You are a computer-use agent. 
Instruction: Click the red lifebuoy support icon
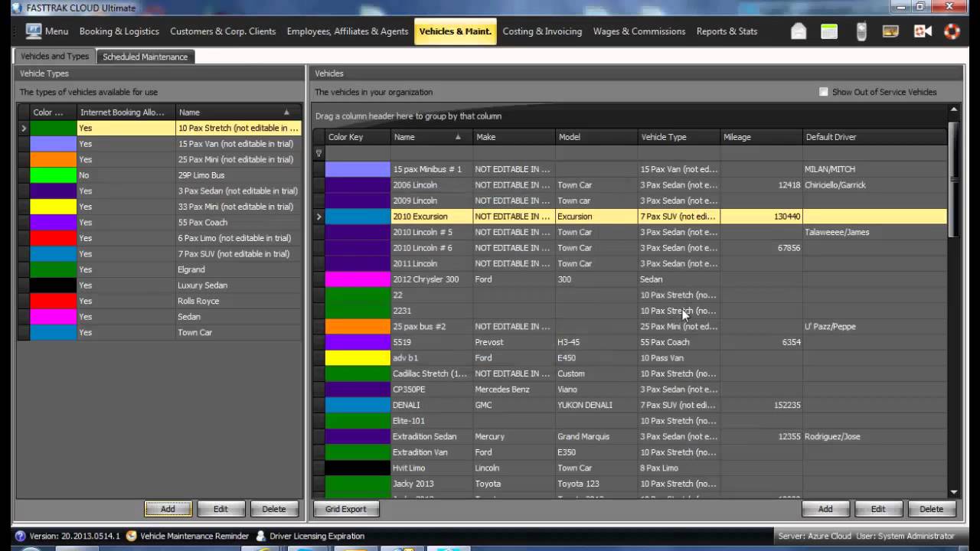[x=952, y=31]
